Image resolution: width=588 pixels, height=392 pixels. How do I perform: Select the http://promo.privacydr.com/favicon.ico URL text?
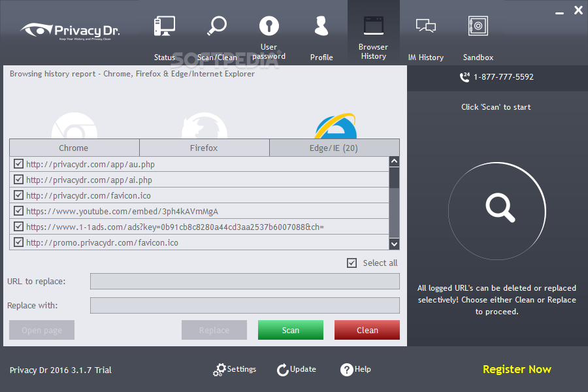coord(103,242)
